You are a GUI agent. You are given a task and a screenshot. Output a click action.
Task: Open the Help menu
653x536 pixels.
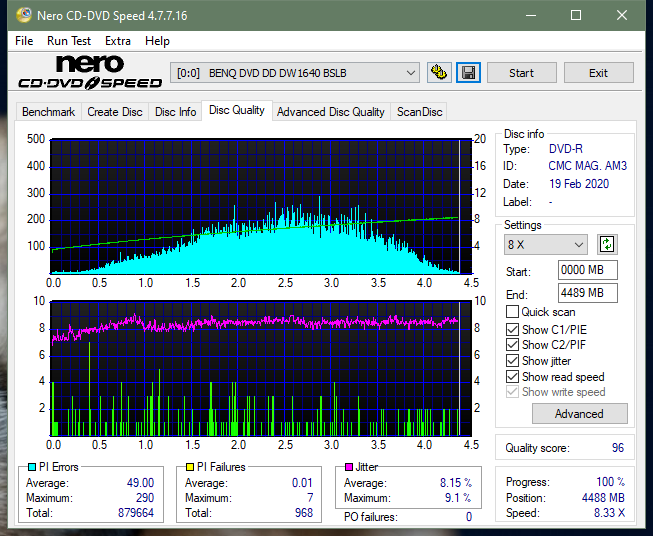pyautogui.click(x=157, y=41)
